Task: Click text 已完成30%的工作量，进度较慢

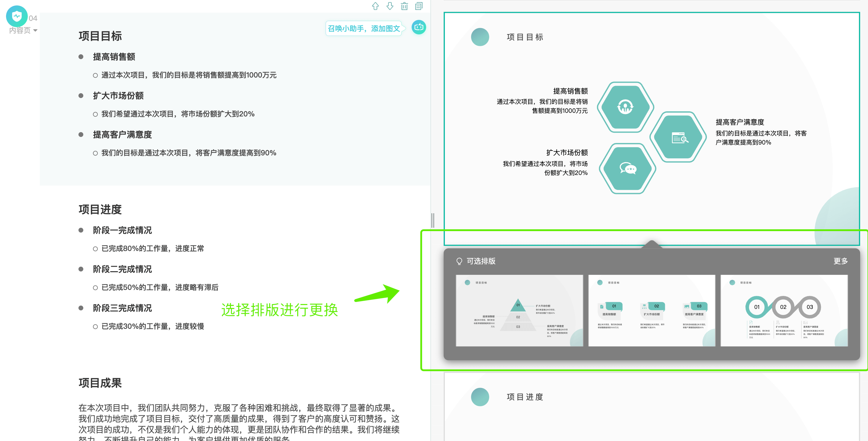Action: (x=153, y=326)
